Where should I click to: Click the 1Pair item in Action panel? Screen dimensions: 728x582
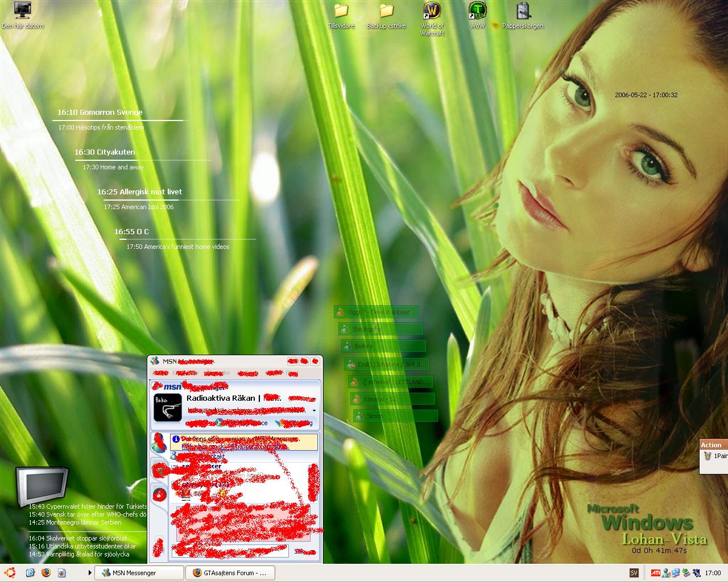(715, 456)
